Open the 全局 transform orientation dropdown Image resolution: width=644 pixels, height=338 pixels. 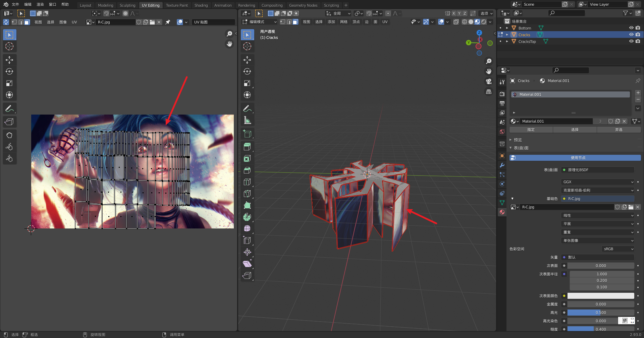[x=338, y=13]
